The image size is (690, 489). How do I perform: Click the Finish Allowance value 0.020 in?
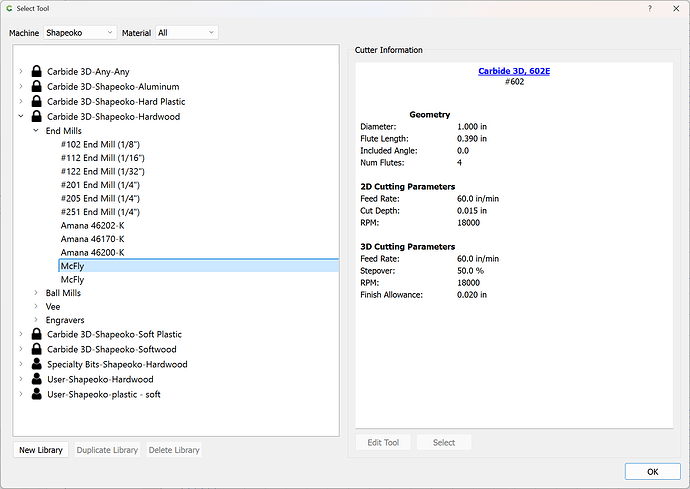pos(472,294)
